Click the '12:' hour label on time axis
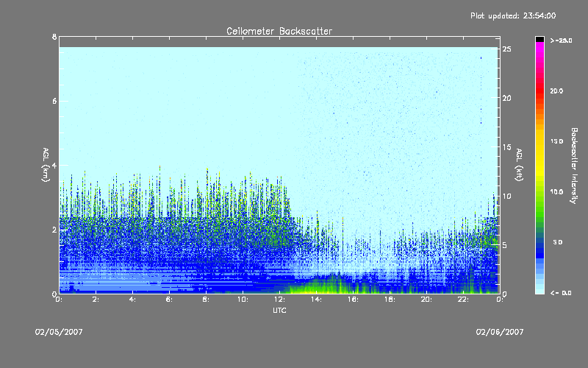This screenshot has width=588, height=368. point(280,300)
